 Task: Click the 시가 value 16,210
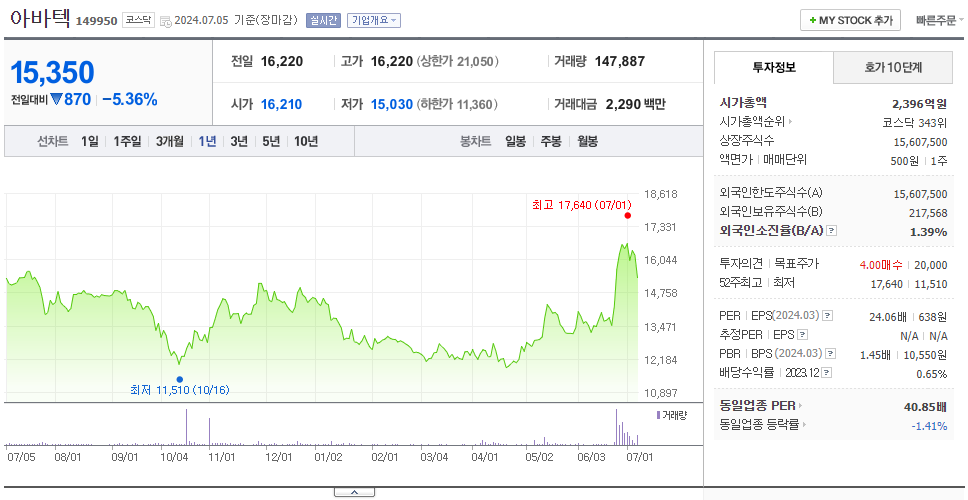tap(282, 104)
